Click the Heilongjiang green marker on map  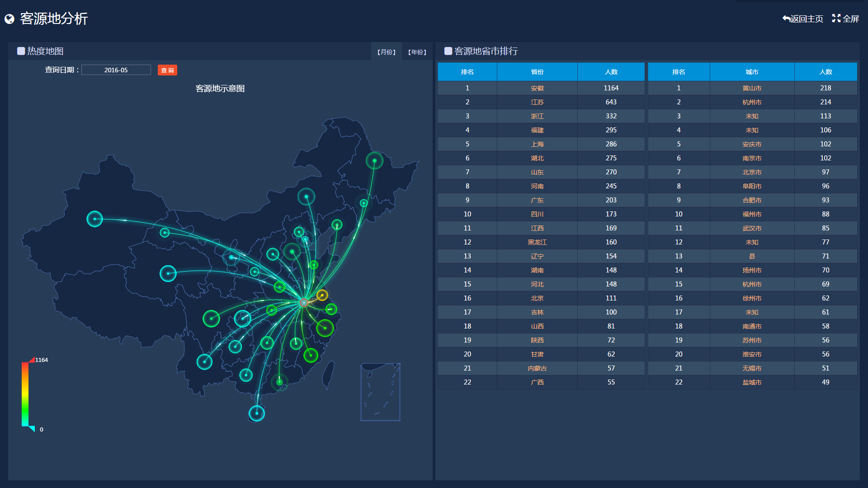tap(374, 161)
